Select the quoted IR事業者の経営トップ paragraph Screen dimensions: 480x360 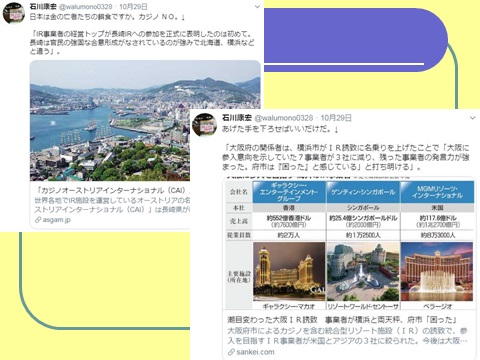[142, 43]
